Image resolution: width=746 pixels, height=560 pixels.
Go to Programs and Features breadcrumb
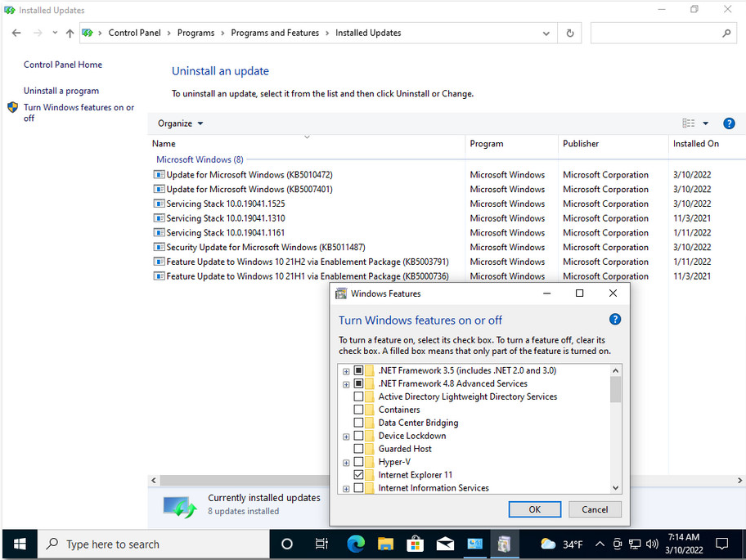click(x=275, y=33)
